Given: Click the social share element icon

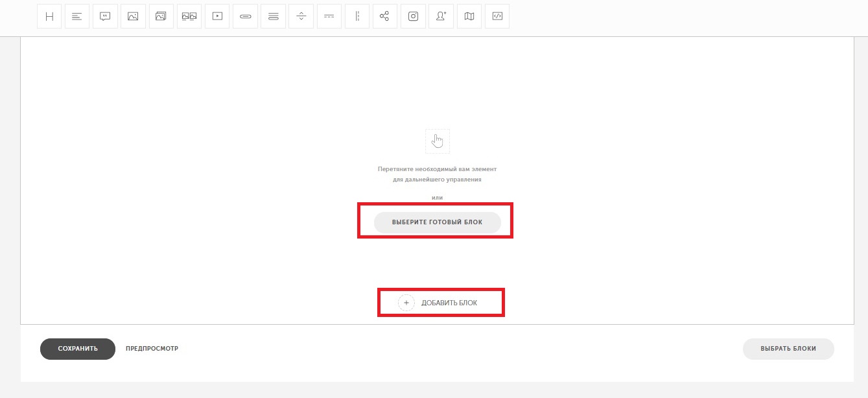Looking at the screenshot, I should coord(385,16).
